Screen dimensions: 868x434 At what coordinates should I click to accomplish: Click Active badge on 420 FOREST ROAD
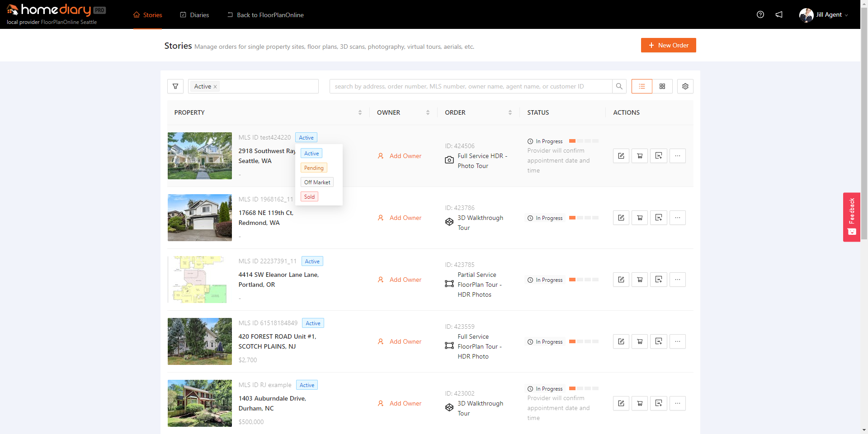pyautogui.click(x=313, y=323)
